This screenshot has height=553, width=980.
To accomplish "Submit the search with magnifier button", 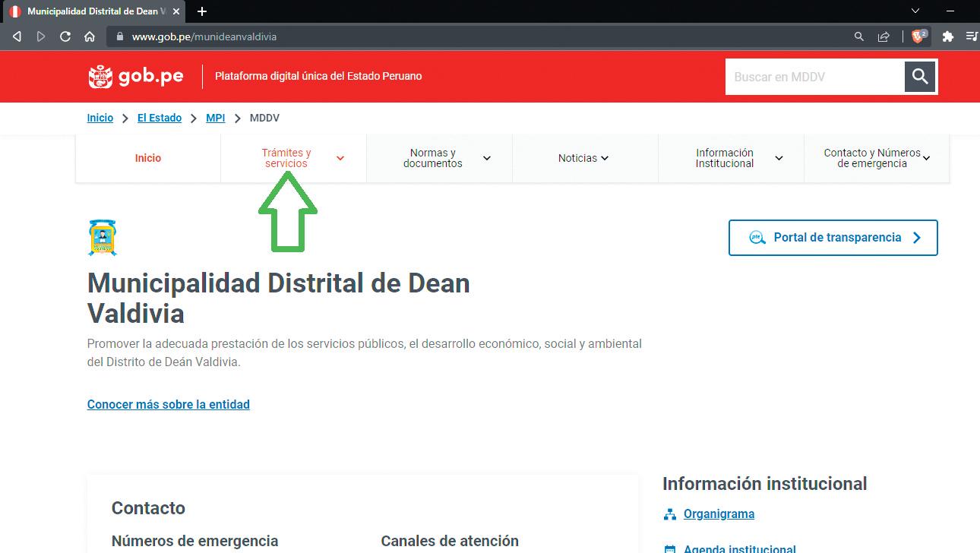I will point(920,77).
